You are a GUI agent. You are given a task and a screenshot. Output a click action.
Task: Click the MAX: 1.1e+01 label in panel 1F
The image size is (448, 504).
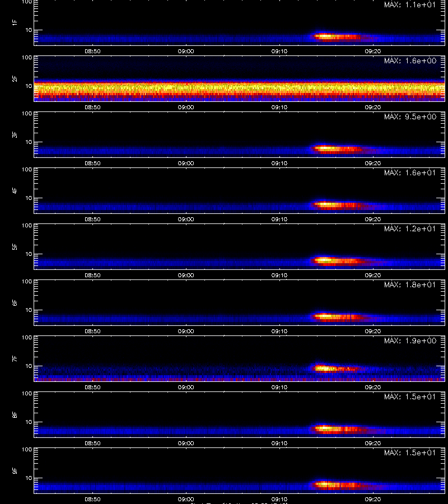coord(410,5)
